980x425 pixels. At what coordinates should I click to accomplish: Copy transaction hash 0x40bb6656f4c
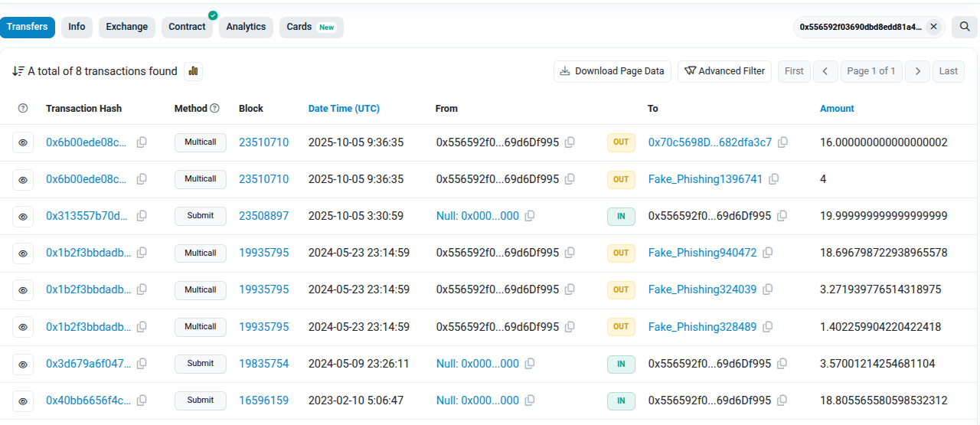[x=142, y=400]
